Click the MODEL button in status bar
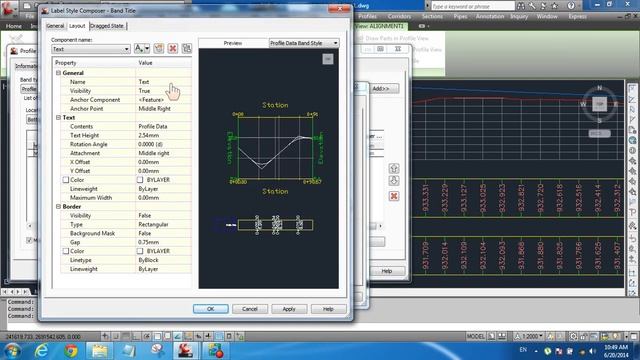The width and height of the screenshot is (640, 360). pyautogui.click(x=476, y=336)
